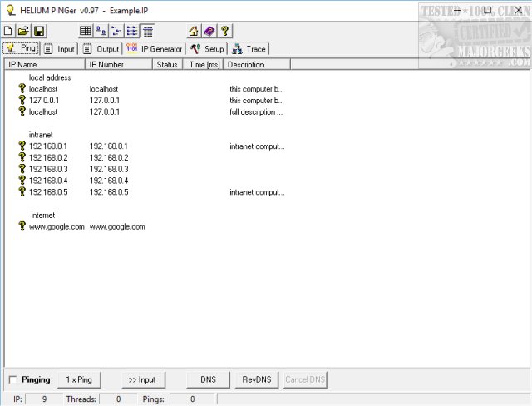Viewport: 532px width, 406px height.
Task: Click 'intranet comput...' description of 192.168.0.5
Action: click(257, 192)
